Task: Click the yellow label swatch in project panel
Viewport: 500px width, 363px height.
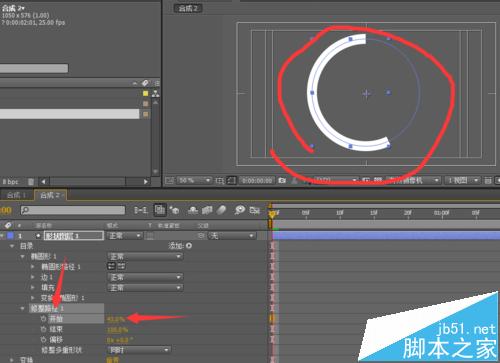Action: (145, 93)
